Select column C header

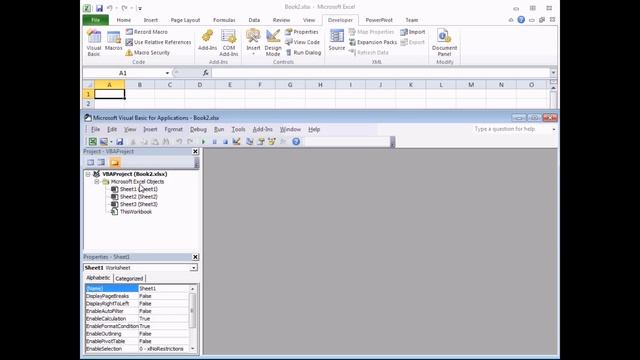point(169,85)
